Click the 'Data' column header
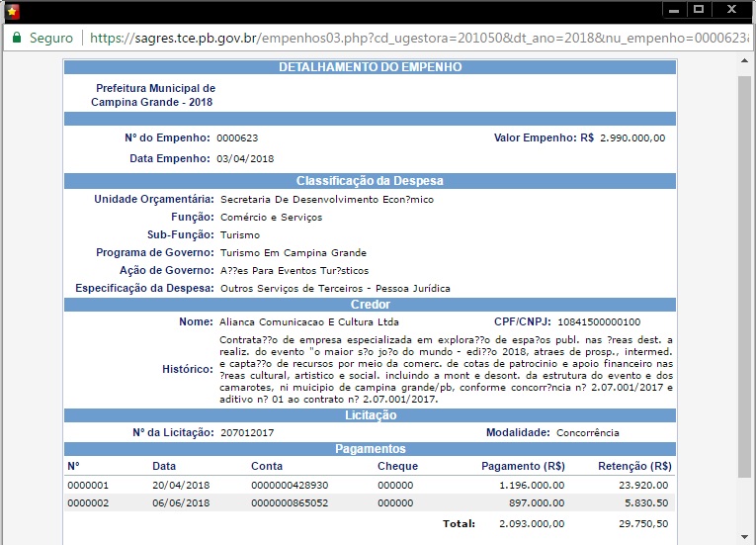 pyautogui.click(x=164, y=466)
